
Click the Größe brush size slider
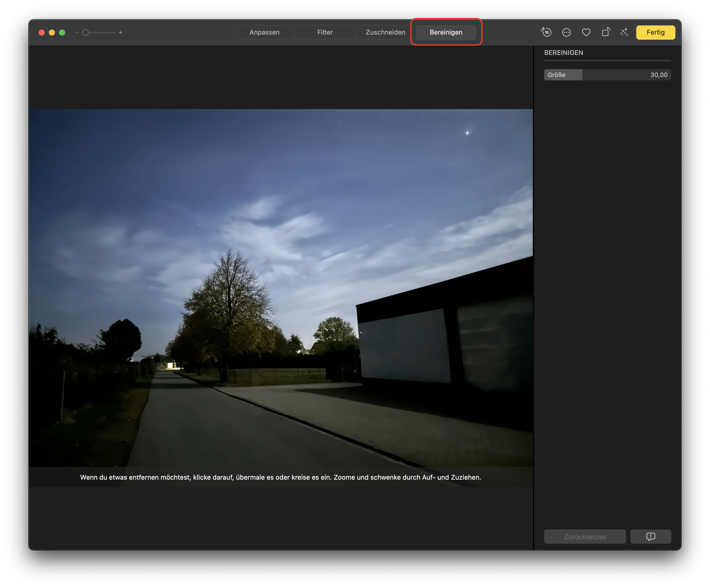tap(607, 75)
